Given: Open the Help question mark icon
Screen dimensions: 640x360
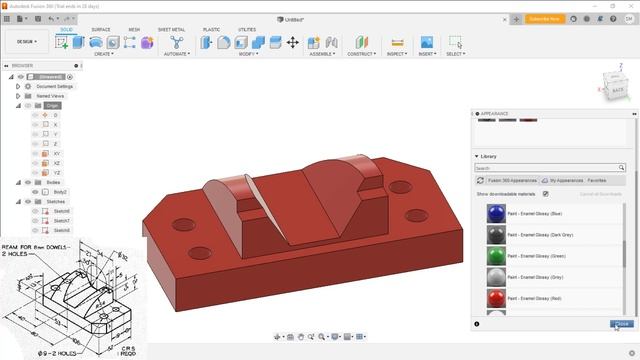Looking at the screenshot, I should (613, 19).
